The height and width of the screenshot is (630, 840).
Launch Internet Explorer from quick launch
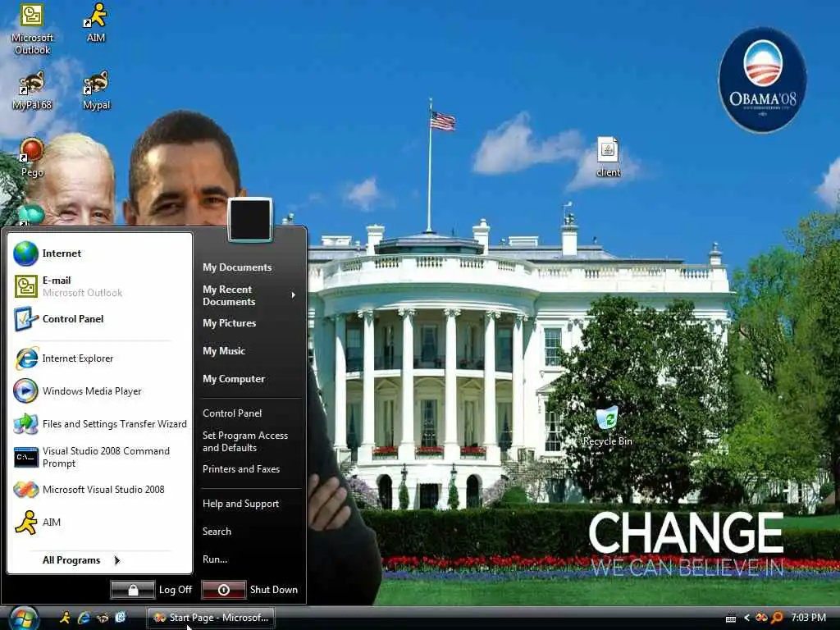pos(84,618)
